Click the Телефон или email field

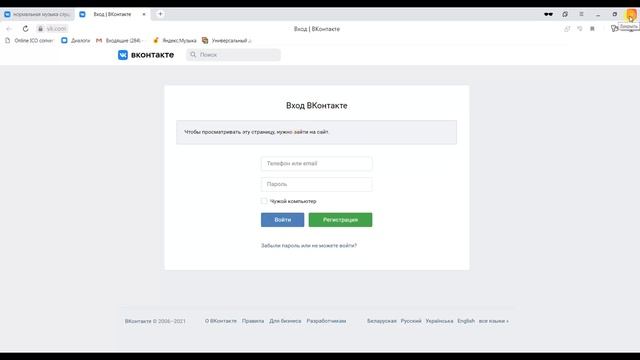(317, 163)
